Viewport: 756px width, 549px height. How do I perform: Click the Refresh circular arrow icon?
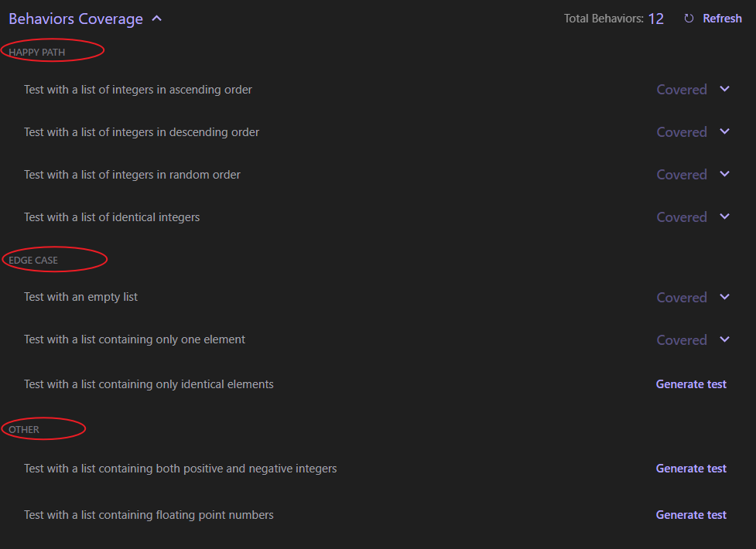click(x=689, y=19)
